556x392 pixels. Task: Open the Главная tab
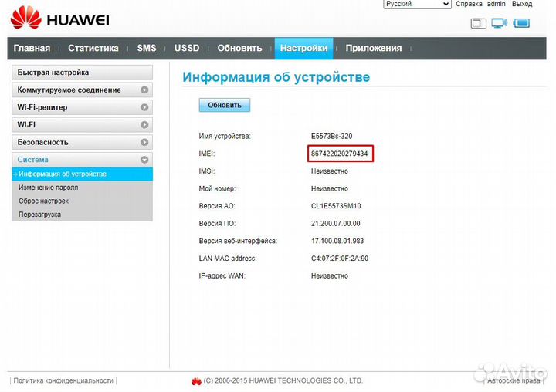click(x=32, y=48)
